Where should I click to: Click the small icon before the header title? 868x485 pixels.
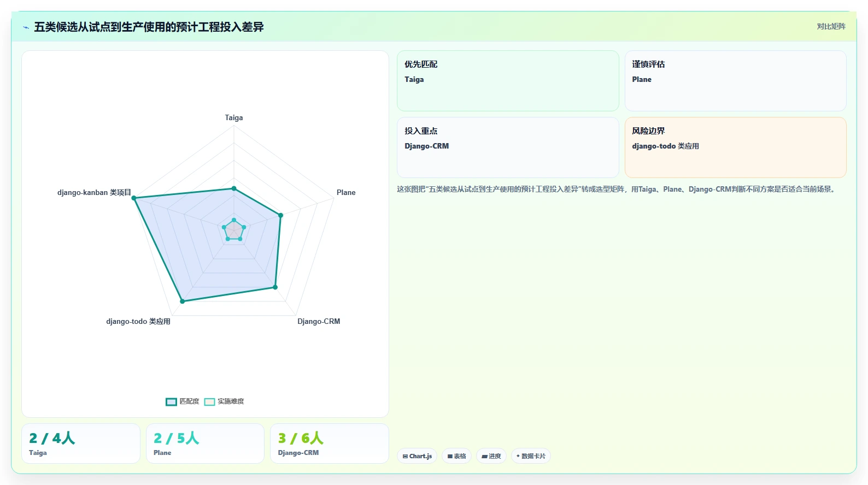tap(26, 27)
